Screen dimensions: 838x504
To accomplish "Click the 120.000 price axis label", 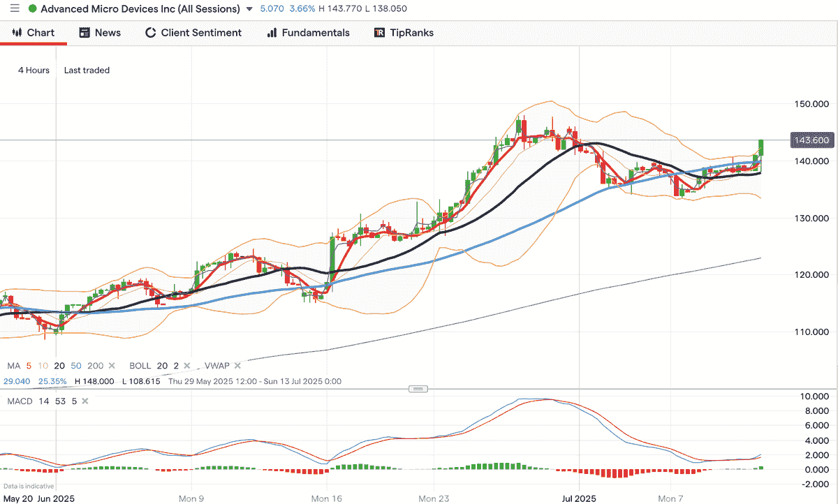I will click(811, 275).
